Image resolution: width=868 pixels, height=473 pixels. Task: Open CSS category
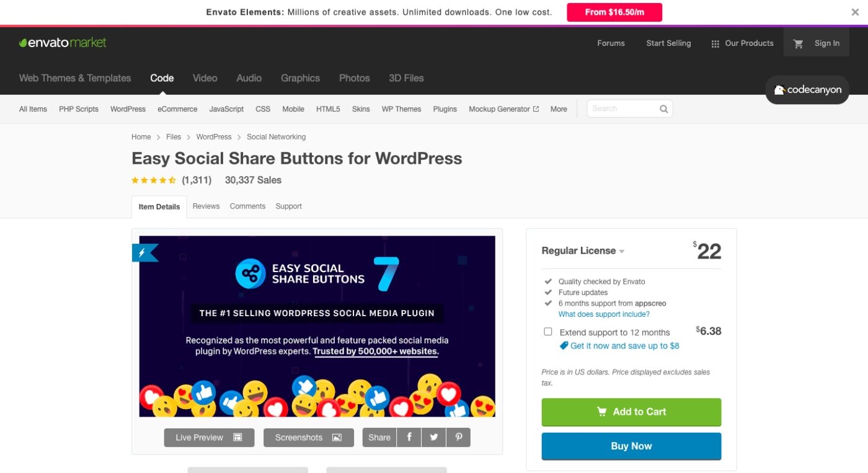[263, 109]
